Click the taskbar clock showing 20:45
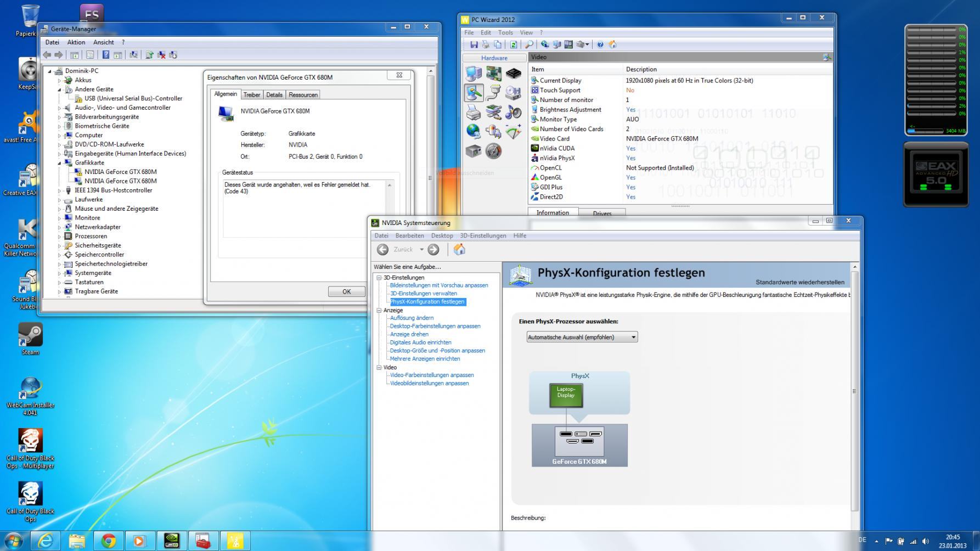The image size is (980, 551). tap(953, 541)
